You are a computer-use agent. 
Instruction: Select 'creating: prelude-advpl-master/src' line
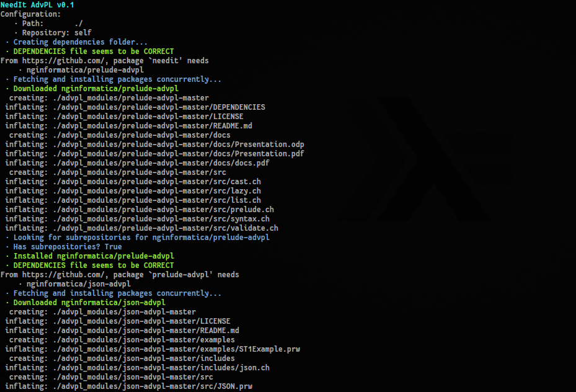click(x=118, y=172)
